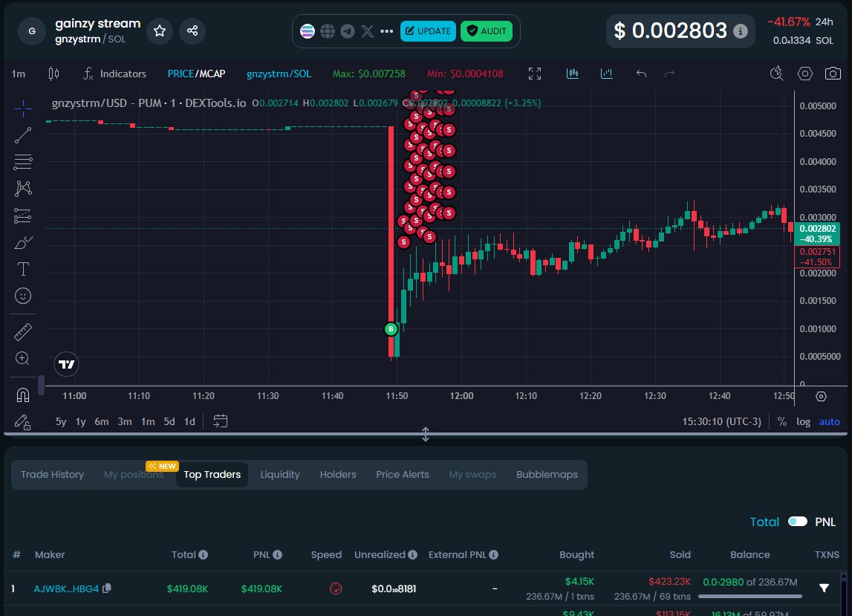Open the X (Twitter) link icon
This screenshot has width=852, height=616.
[x=367, y=31]
